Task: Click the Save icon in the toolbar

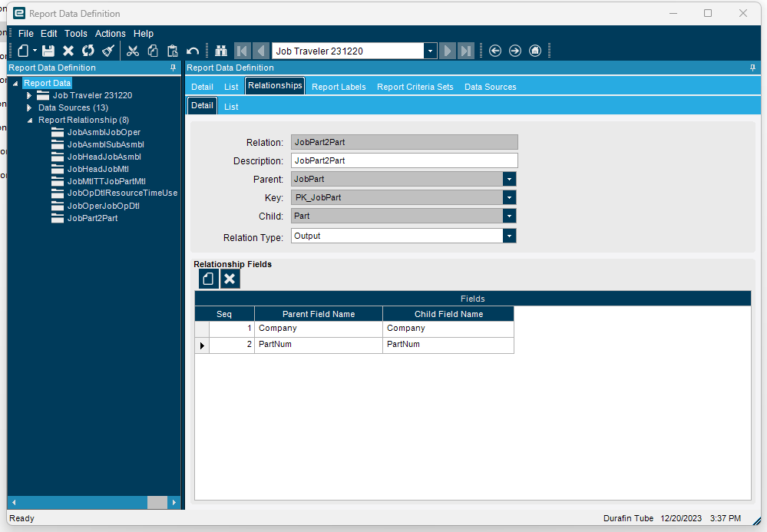Action: click(48, 51)
